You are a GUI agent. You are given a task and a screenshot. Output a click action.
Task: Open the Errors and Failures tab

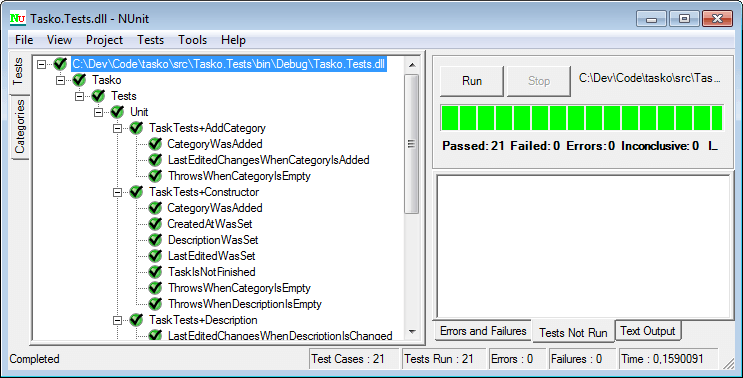tap(483, 331)
